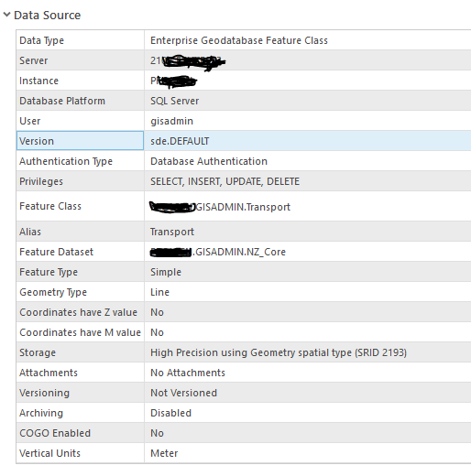
Task: Click the gisadmin user value
Action: pos(171,121)
